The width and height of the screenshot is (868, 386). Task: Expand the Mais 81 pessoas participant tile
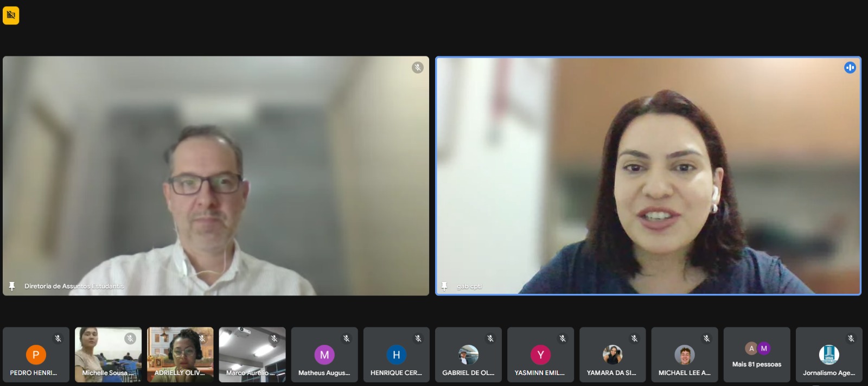click(x=756, y=355)
